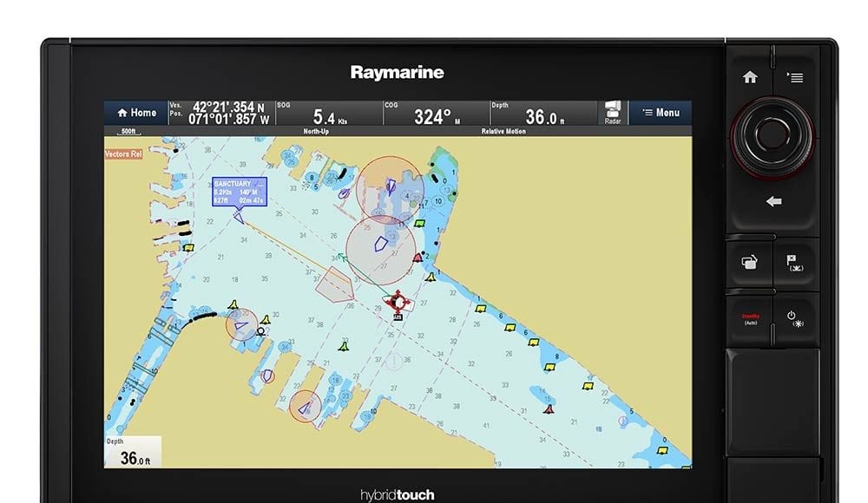
Task: Select the caution exclamation chart symbol
Action: point(393,362)
